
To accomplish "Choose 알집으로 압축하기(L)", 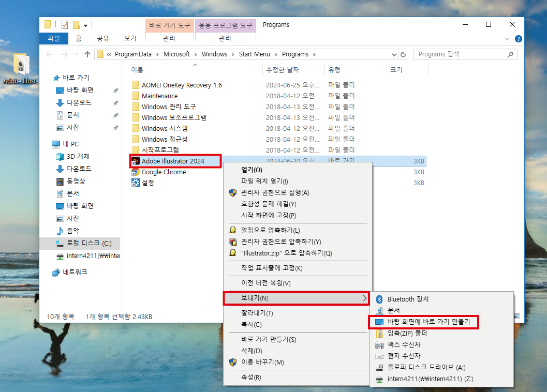I will (x=297, y=230).
